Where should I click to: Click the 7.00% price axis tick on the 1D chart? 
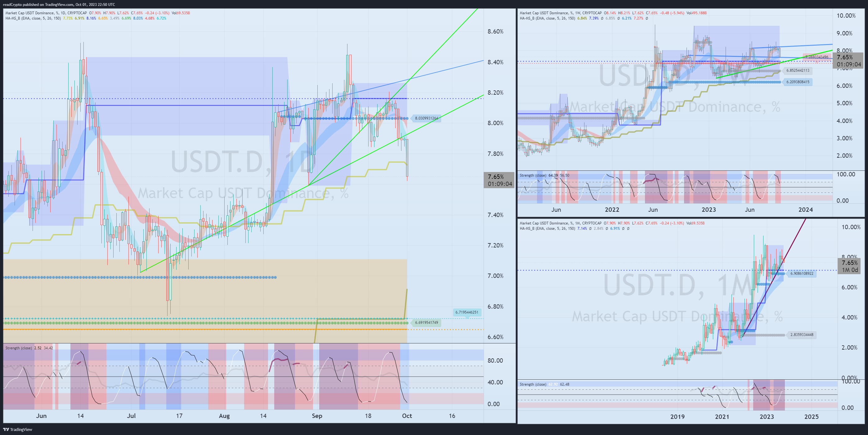click(x=495, y=276)
